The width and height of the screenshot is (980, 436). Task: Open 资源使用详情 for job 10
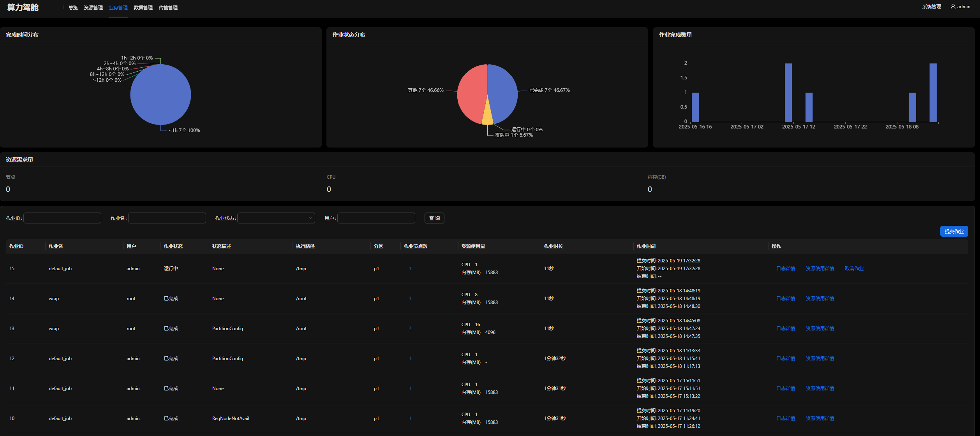pos(820,418)
